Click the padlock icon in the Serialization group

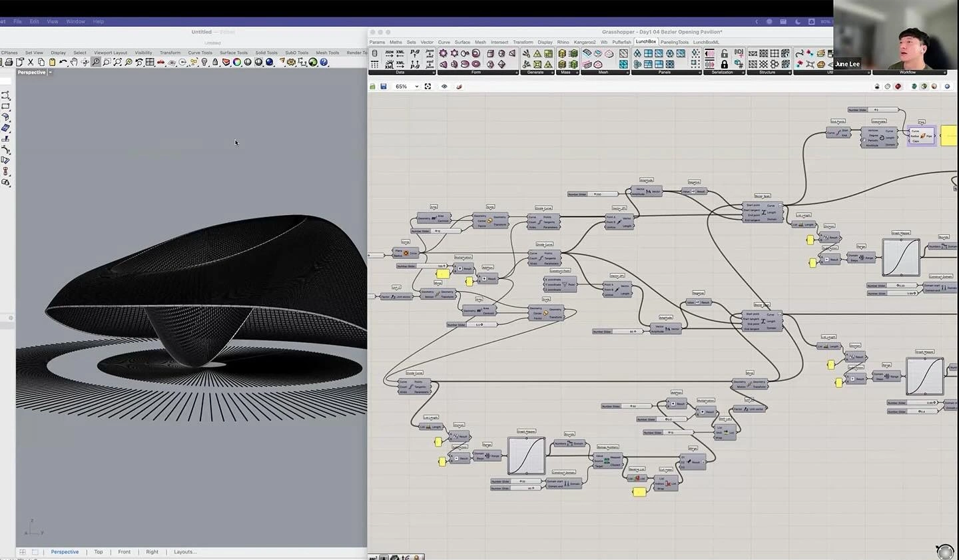click(x=725, y=64)
